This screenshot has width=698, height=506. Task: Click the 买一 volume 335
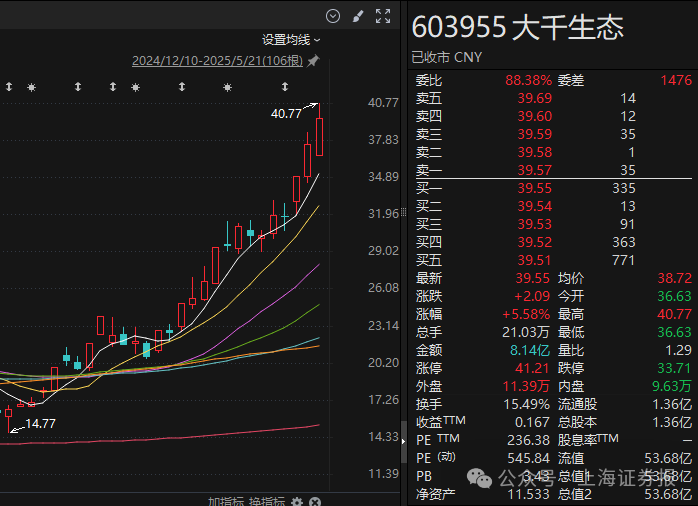624,189
